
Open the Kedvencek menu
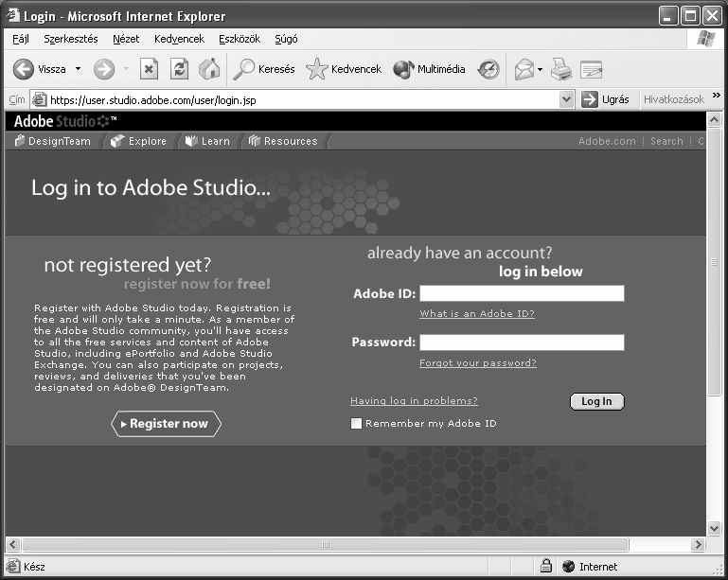(179, 39)
